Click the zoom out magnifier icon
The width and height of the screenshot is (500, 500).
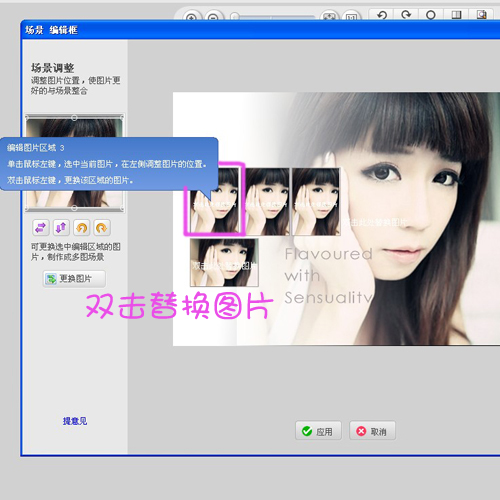(x=213, y=17)
